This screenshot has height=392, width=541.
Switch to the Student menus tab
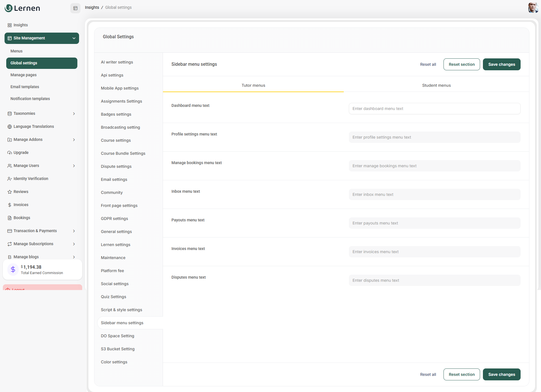click(x=436, y=85)
